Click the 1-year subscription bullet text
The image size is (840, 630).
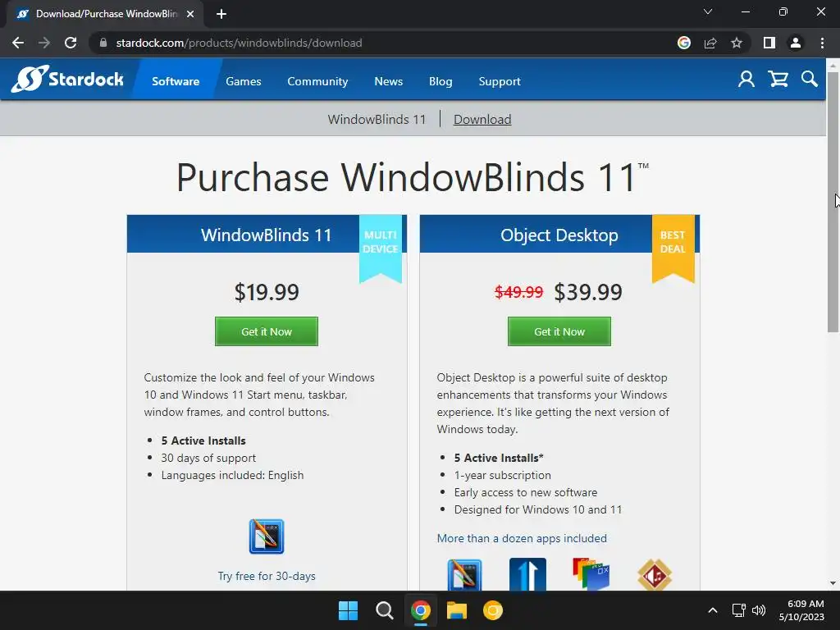pos(503,475)
